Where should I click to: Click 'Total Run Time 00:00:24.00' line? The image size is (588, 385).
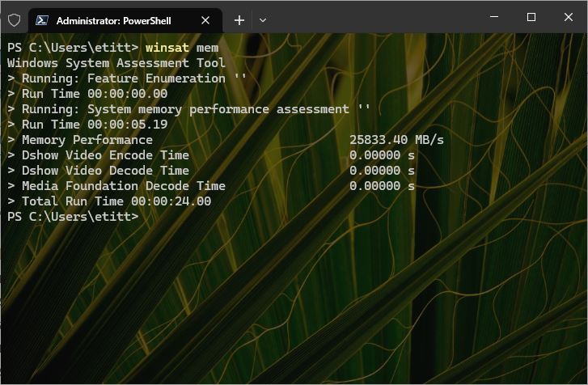(109, 201)
